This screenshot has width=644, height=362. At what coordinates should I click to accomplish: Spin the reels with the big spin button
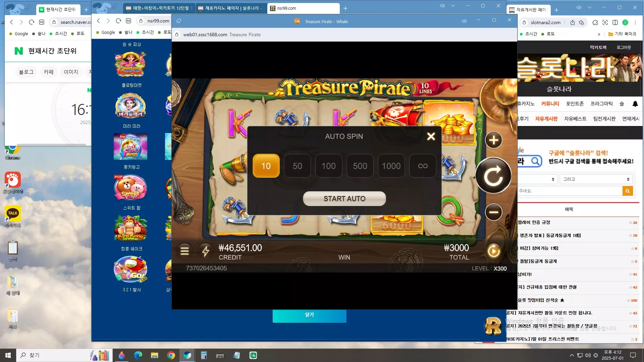coord(493,176)
